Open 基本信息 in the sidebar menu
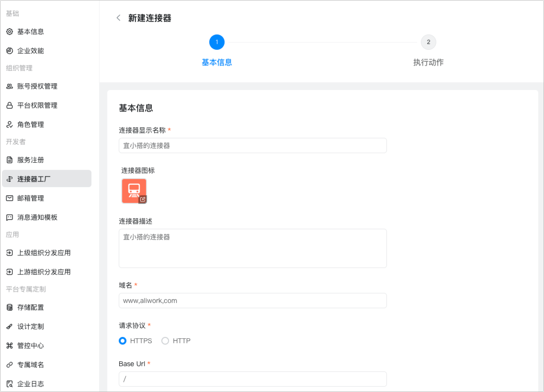 pyautogui.click(x=47, y=32)
